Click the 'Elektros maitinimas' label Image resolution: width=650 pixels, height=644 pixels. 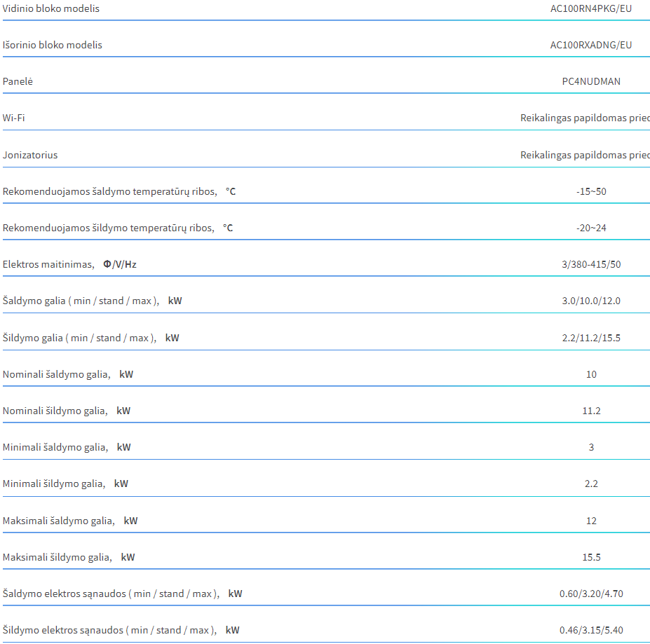click(x=48, y=264)
